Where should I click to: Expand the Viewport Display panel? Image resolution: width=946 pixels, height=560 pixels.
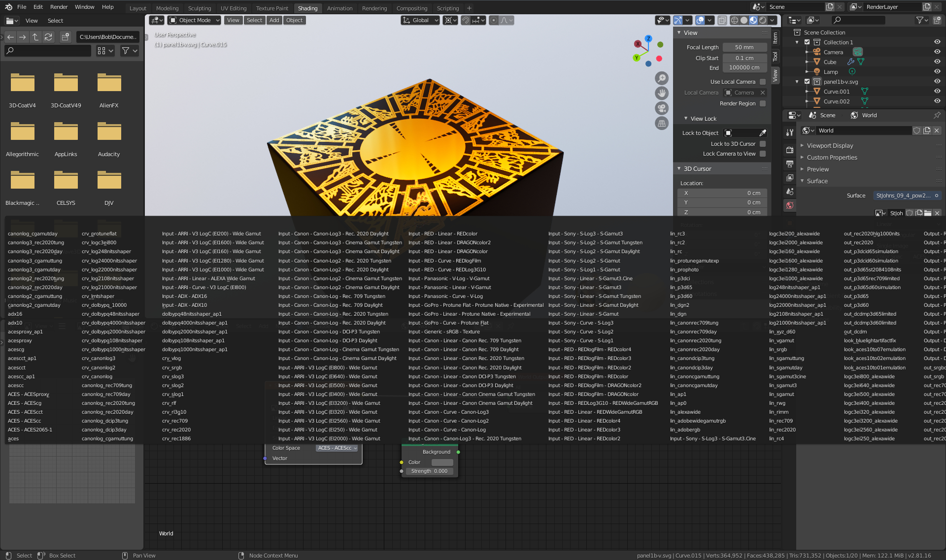click(830, 146)
